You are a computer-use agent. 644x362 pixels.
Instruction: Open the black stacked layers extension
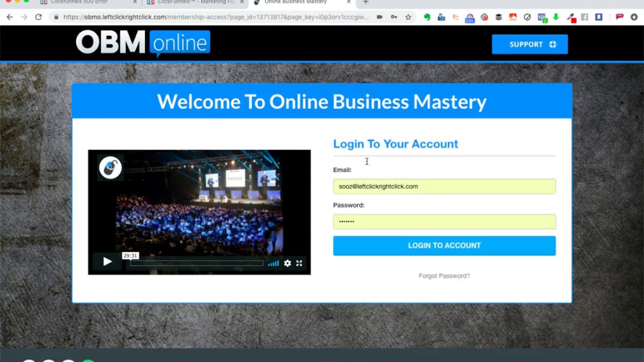coord(499,17)
